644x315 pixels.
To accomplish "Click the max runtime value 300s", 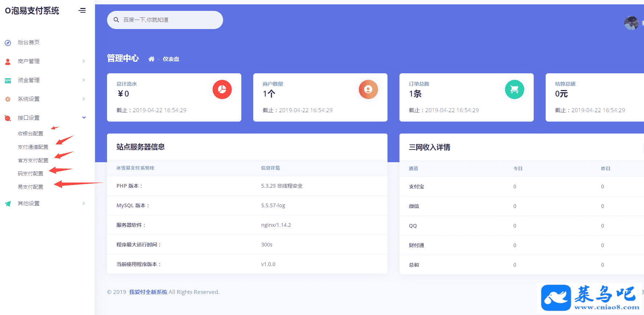I will tap(267, 245).
